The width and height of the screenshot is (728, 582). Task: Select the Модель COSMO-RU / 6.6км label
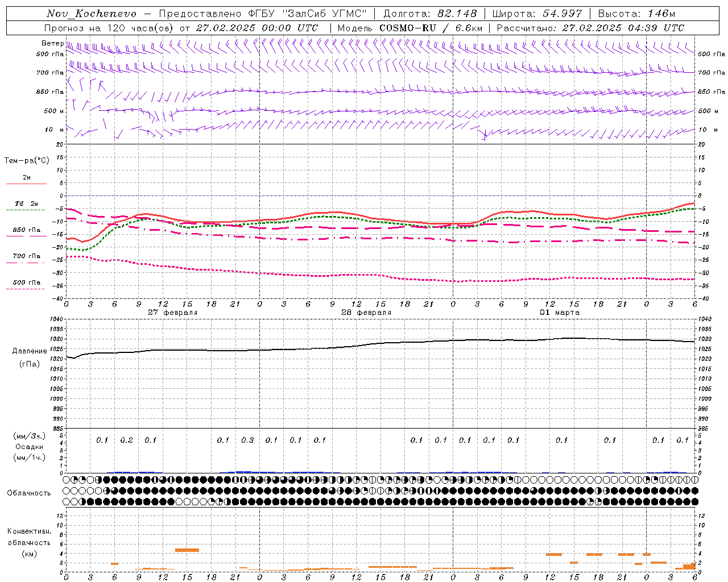410,28
